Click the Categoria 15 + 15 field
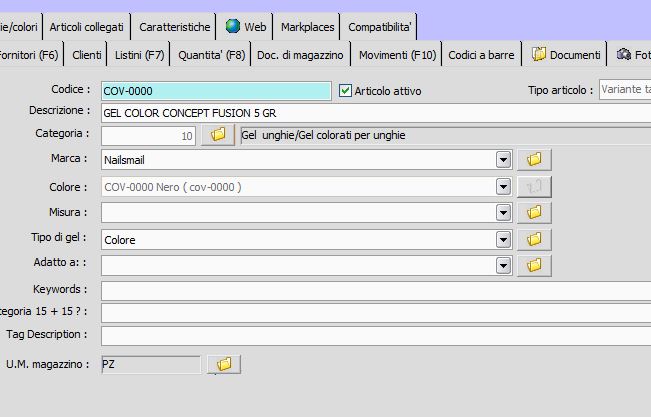The width and height of the screenshot is (651, 417). point(376,313)
